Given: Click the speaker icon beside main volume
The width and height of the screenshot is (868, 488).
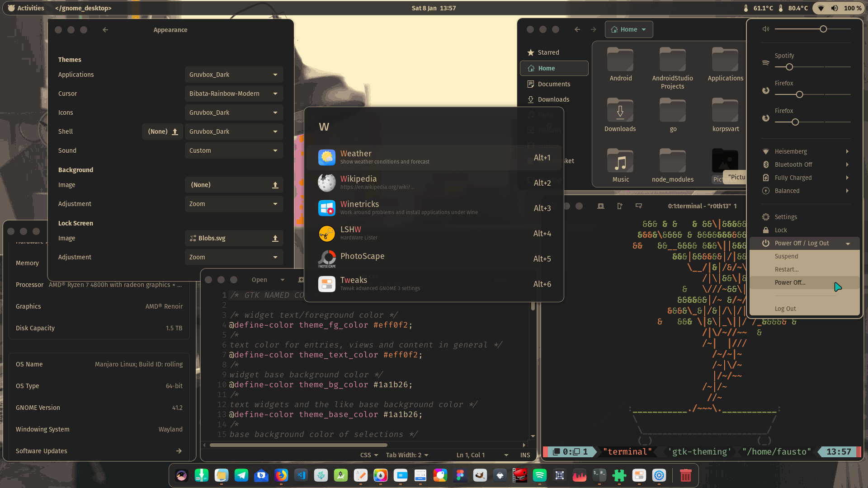Looking at the screenshot, I should tap(765, 29).
